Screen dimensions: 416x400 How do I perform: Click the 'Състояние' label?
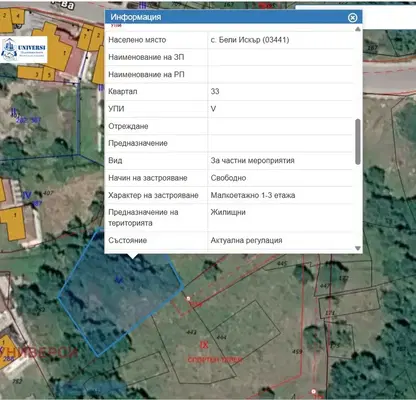pos(127,240)
